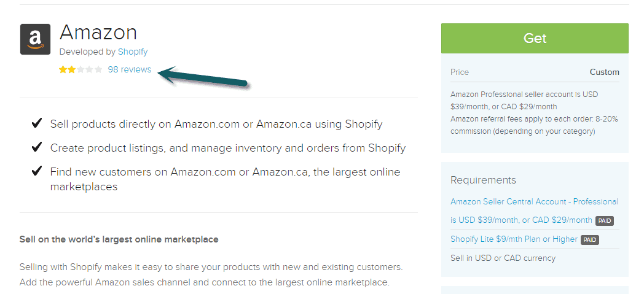Click the green Get button
This screenshot has width=644, height=294.
(535, 38)
